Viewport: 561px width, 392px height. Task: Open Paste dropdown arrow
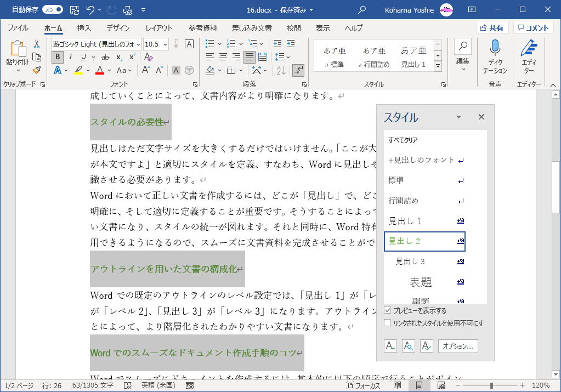click(x=18, y=71)
